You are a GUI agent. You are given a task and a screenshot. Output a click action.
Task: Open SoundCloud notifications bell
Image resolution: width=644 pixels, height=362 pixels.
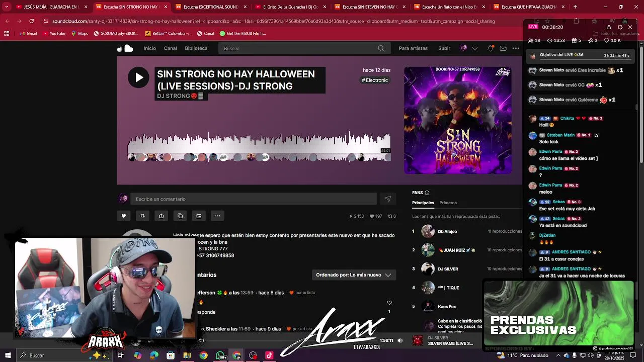491,48
